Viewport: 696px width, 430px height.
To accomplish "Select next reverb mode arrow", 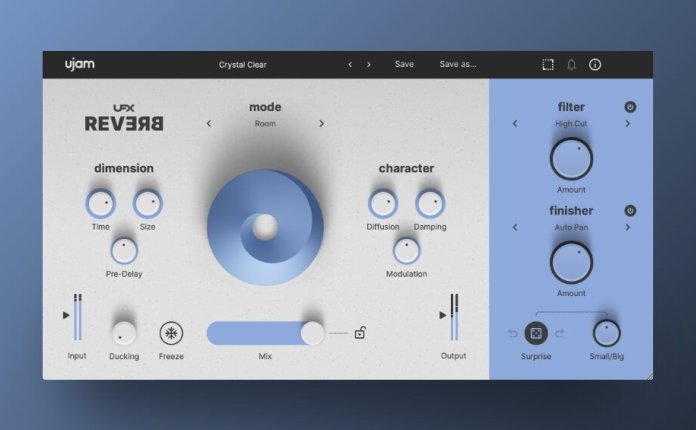I will [x=321, y=123].
